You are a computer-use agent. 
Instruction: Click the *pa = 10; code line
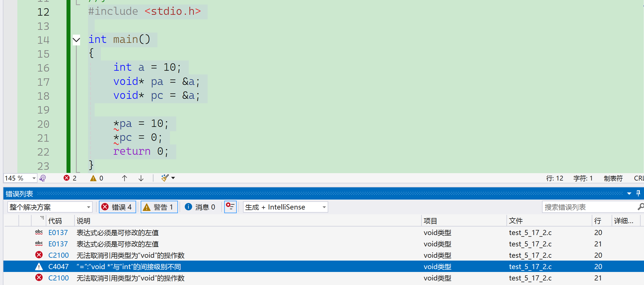tap(141, 123)
